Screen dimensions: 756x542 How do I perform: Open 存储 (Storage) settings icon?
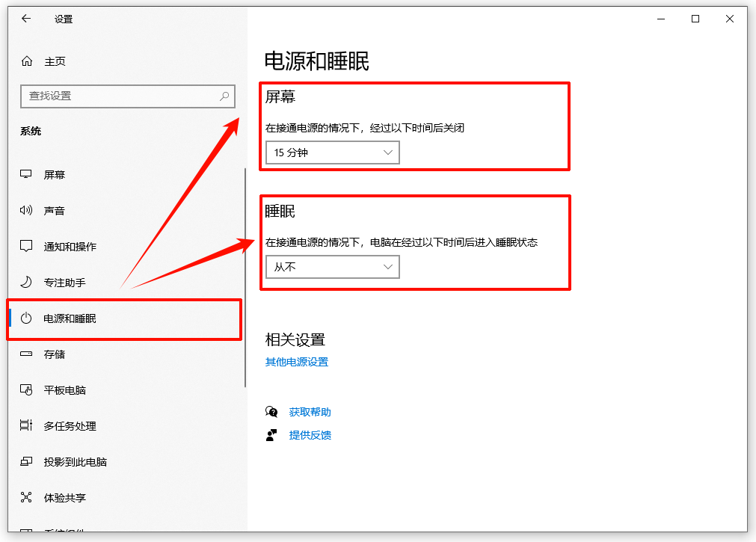pos(28,354)
